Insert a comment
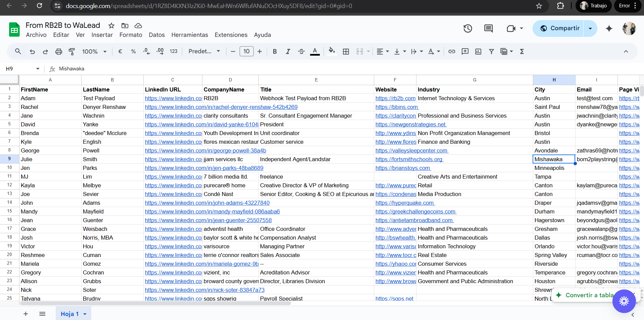The height and width of the screenshot is (320, 644). 465,51
